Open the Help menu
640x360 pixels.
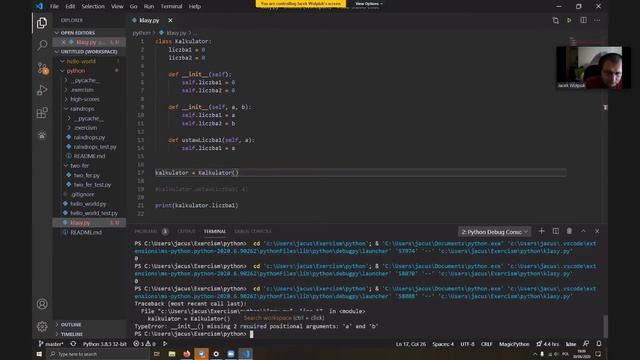[x=195, y=7]
